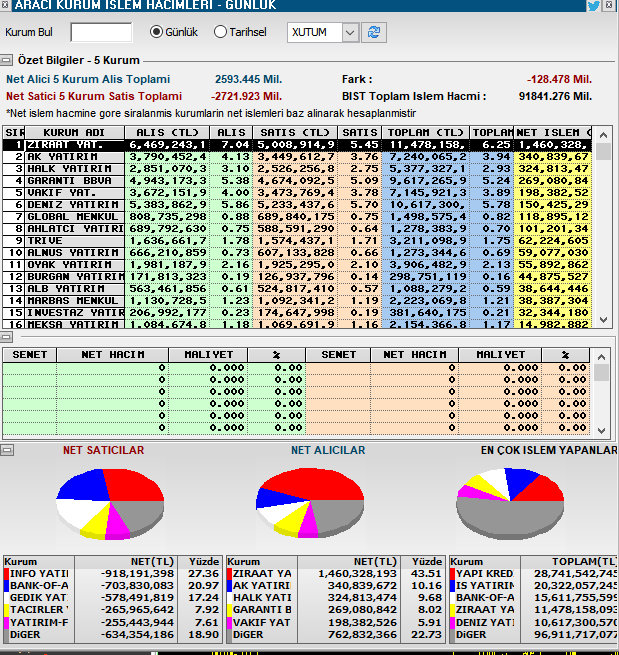This screenshot has height=655, width=619.
Task: Click the 43.51 percentage in net buyers
Action: pyautogui.click(x=426, y=574)
